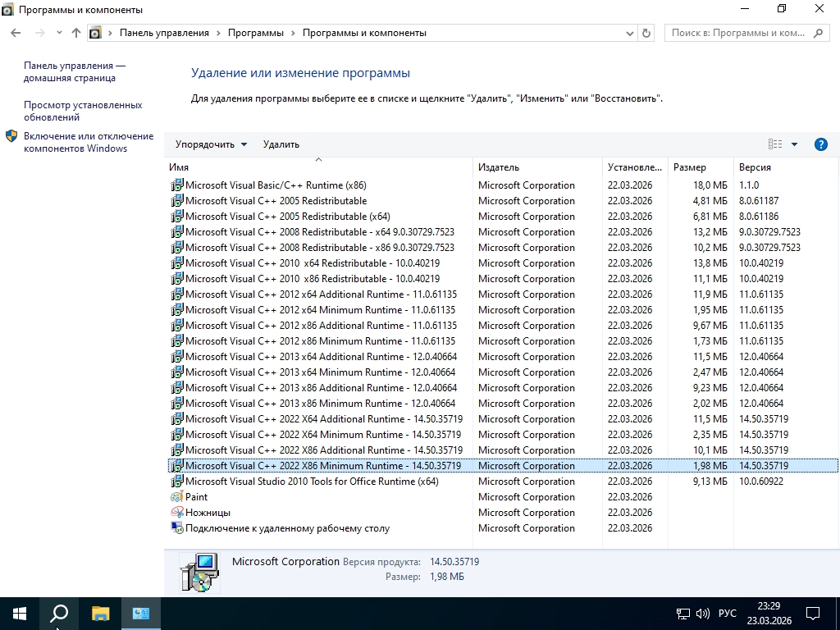Select Visual C++ 2022 X64 Additional Runtime
The width and height of the screenshot is (840, 630).
[503, 419]
